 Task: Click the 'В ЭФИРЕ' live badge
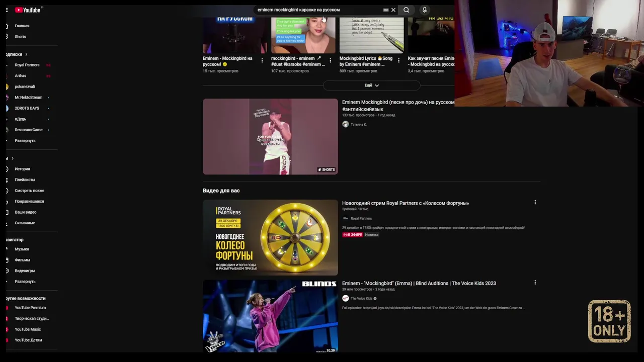353,235
